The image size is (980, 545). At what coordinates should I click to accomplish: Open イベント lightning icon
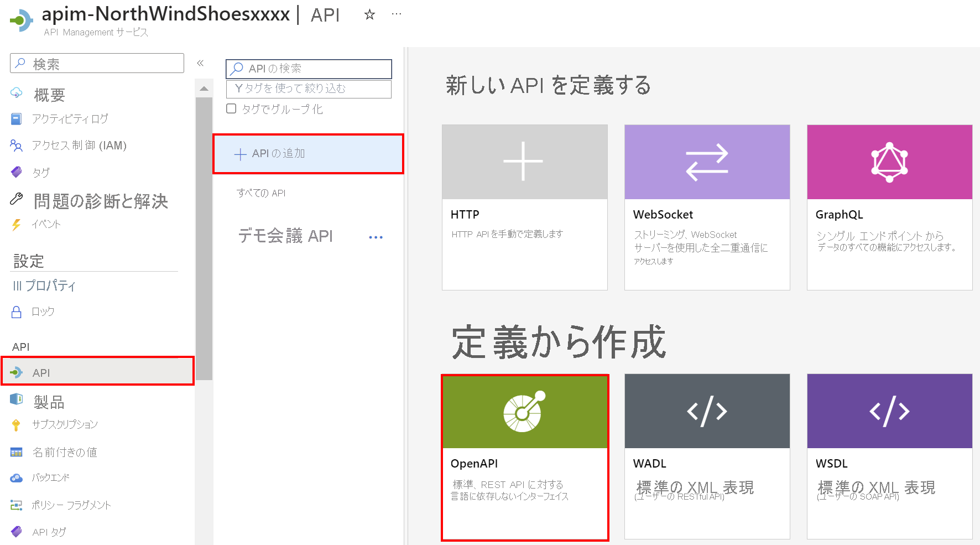[17, 225]
